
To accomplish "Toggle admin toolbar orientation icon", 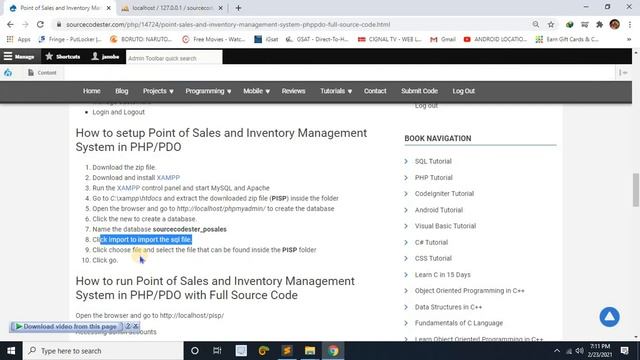I will pos(623,73).
